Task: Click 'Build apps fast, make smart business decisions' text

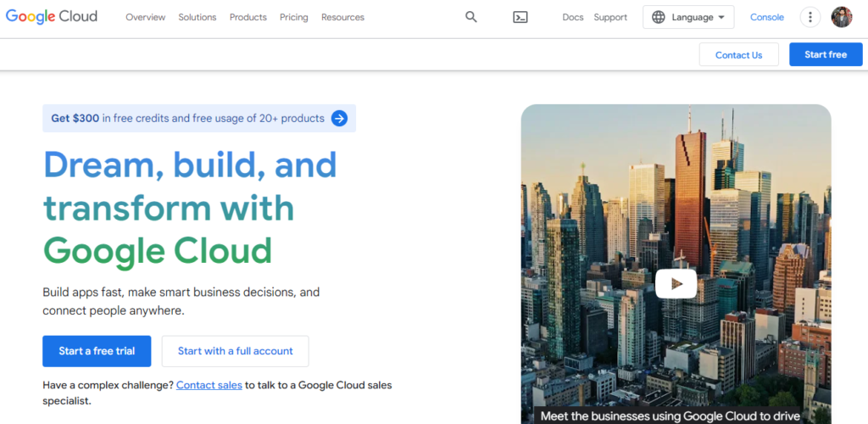Action: coord(181,301)
